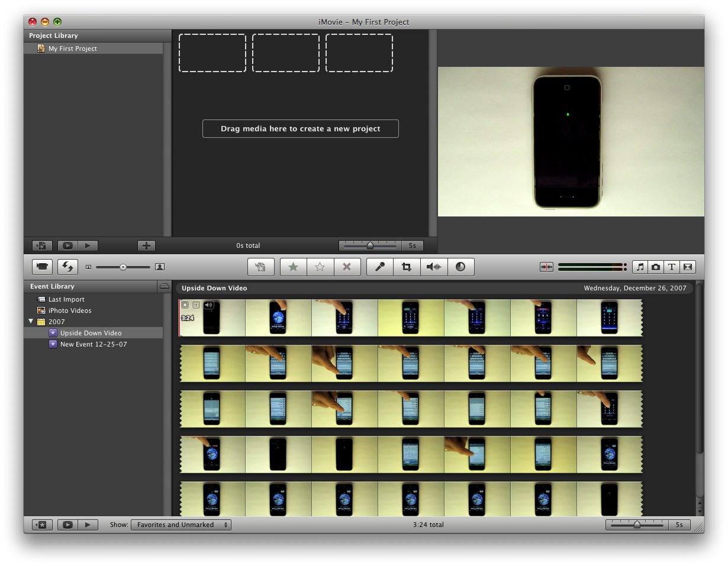
Task: Select the New Event 12-25-07 event
Action: coord(94,344)
